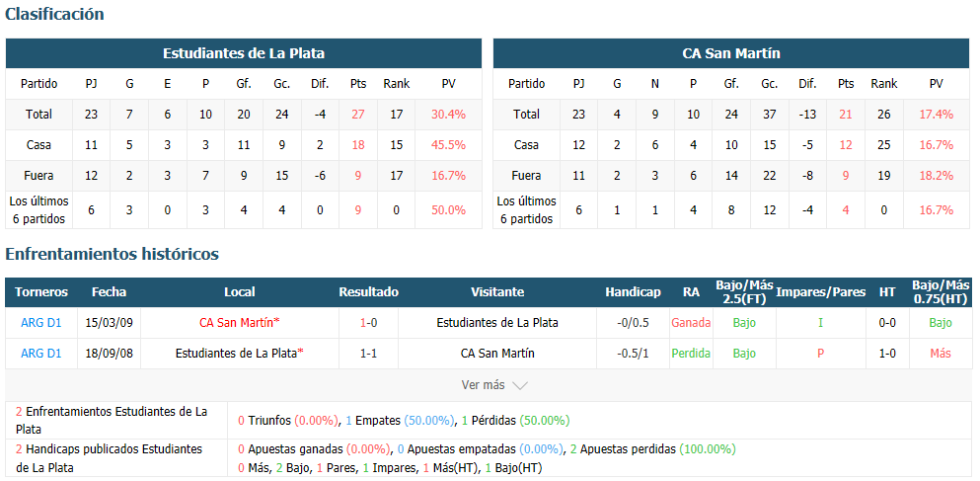Click the Estudiantes de La Plata table header
This screenshot has width=980, height=481.
click(x=244, y=53)
